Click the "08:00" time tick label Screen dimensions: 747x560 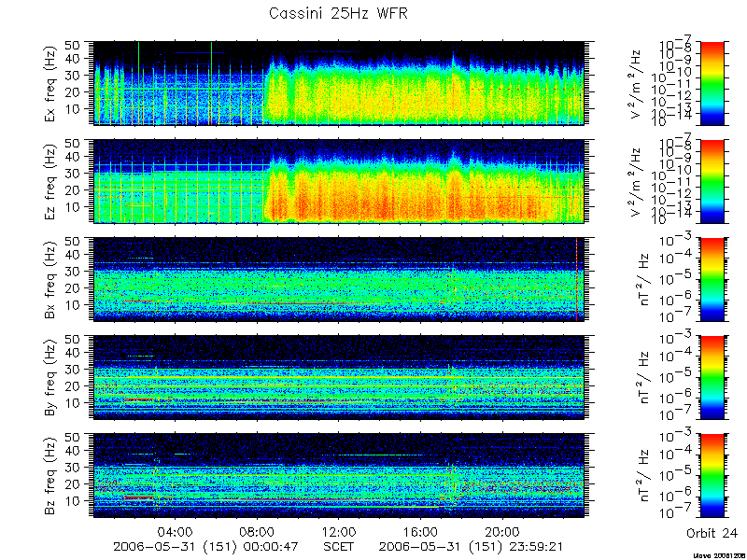click(x=258, y=531)
